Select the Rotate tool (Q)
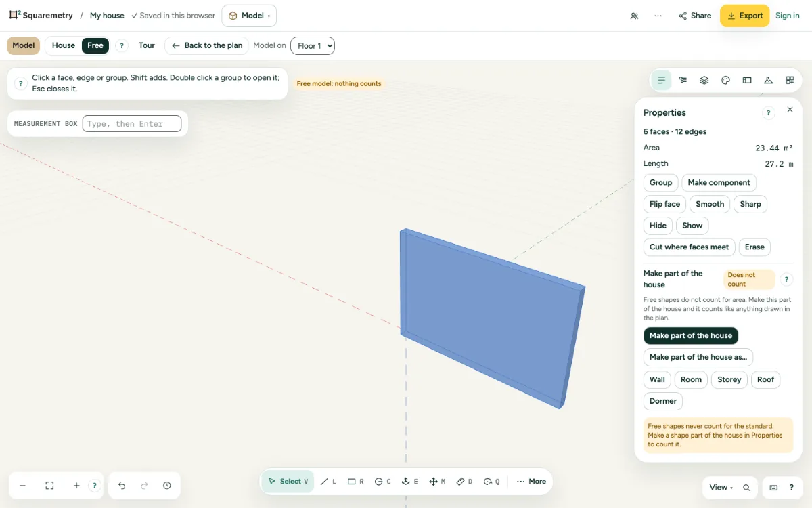812x508 pixels. [491, 482]
